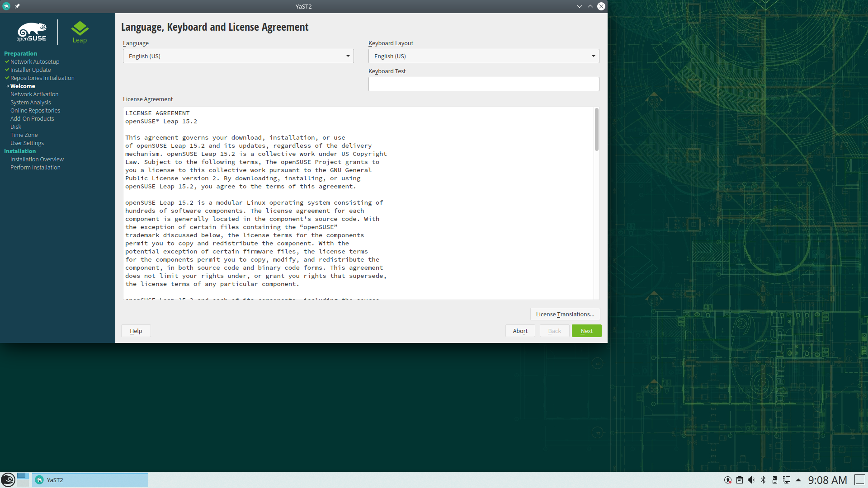Open Bluetooth from the system tray icon
The width and height of the screenshot is (868, 488).
pos(763,480)
